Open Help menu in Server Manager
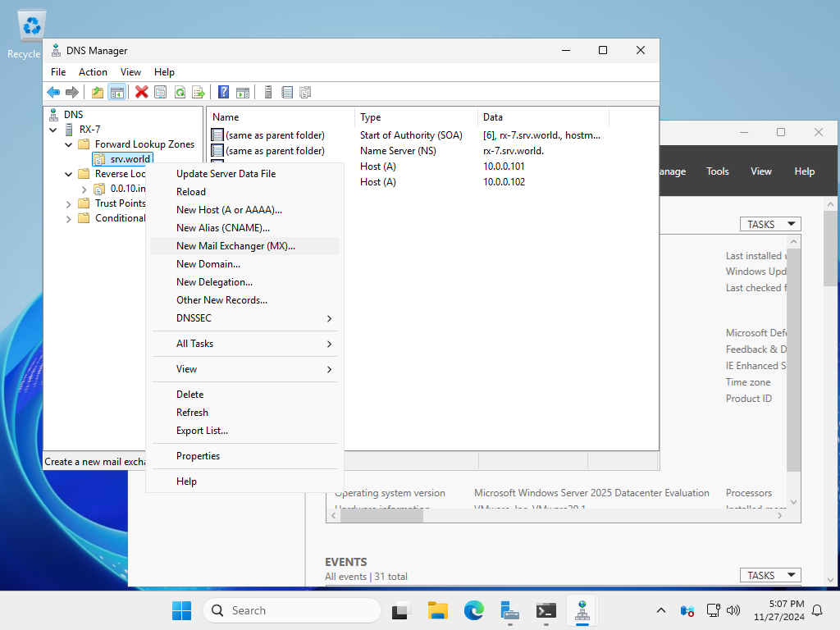The height and width of the screenshot is (630, 840). click(x=804, y=171)
